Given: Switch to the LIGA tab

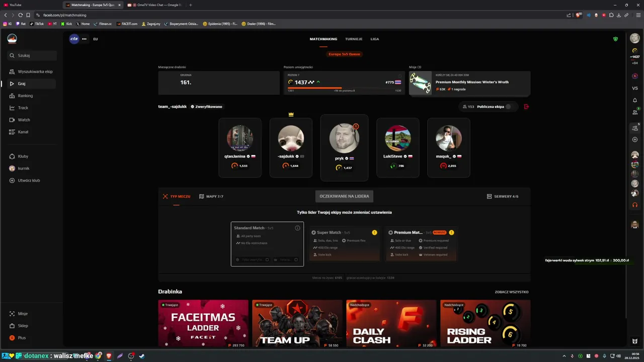Looking at the screenshot, I should (375, 39).
